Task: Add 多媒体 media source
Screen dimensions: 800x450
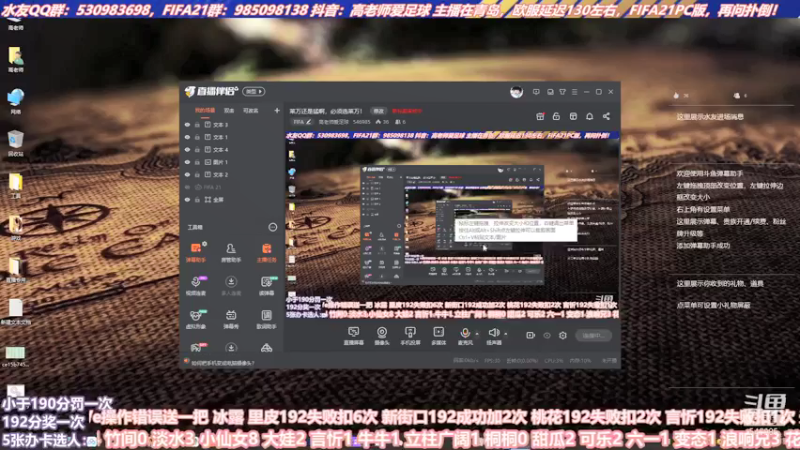Action: coord(438,336)
